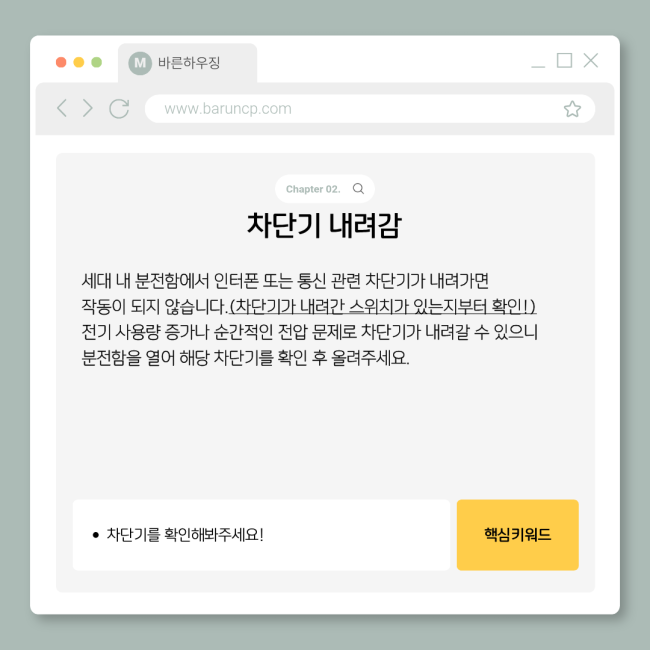
Task: Click the red traffic-light dot
Action: point(61,62)
